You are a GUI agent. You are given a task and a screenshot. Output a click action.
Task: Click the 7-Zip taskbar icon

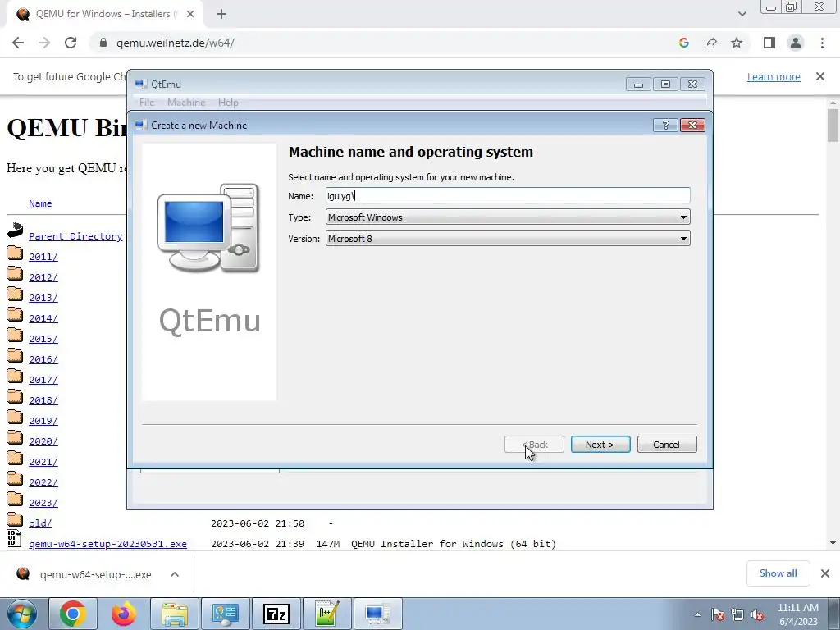[276, 614]
